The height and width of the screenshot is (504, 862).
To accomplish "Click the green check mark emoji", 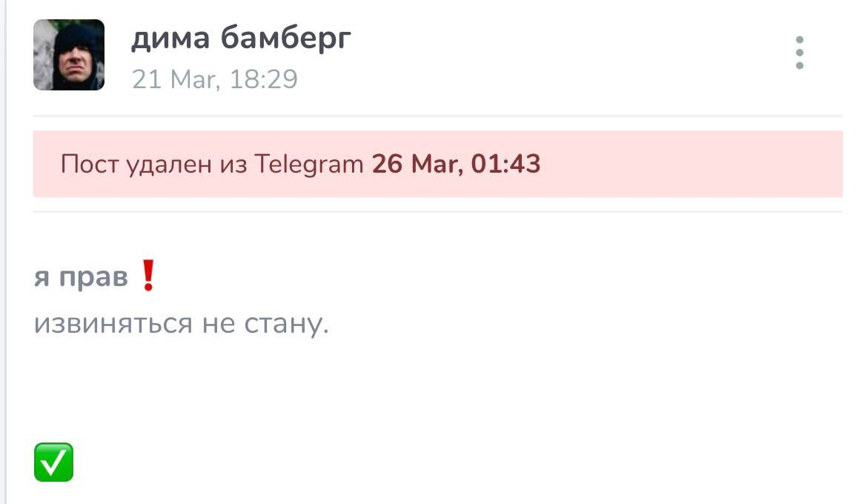I will pos(53,462).
